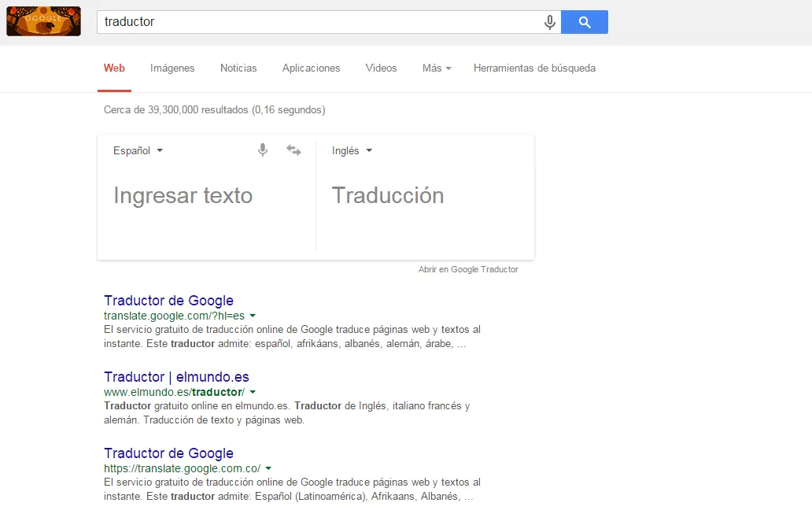This screenshot has width=812, height=525.
Task: Open the Inglés target language dropdown
Action: pyautogui.click(x=352, y=150)
